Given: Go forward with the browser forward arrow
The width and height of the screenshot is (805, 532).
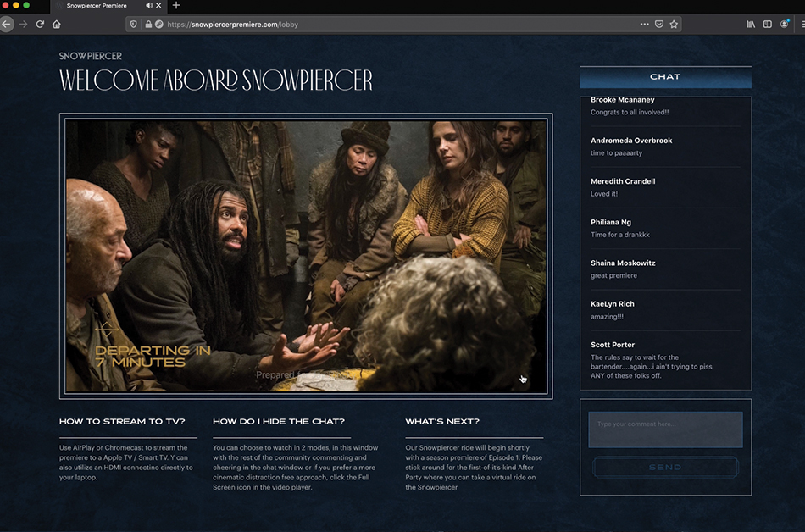Looking at the screenshot, I should 23,24.
